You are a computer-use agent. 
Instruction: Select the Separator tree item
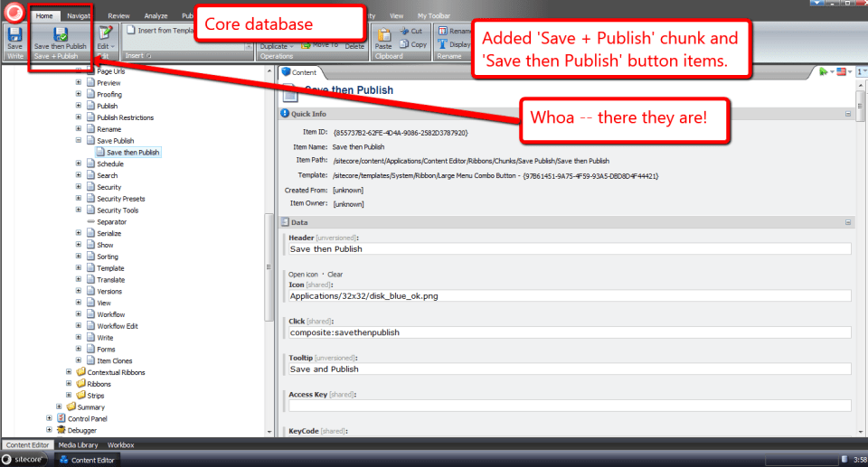pos(111,222)
